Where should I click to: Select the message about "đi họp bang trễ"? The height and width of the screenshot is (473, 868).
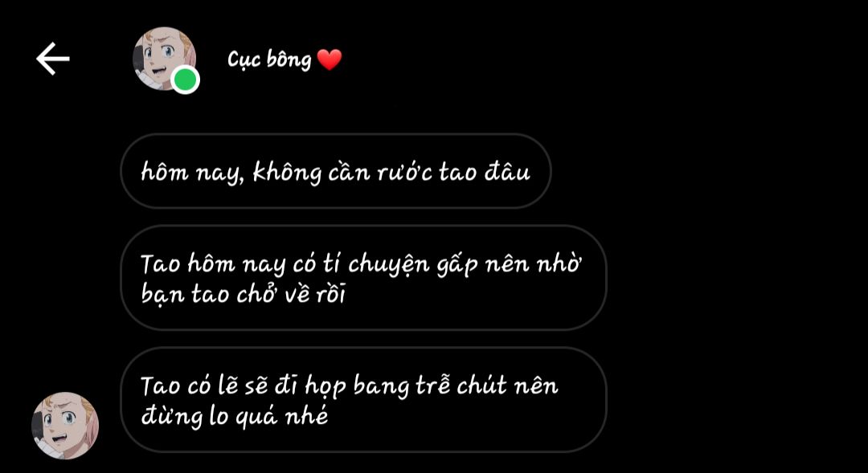[363, 400]
